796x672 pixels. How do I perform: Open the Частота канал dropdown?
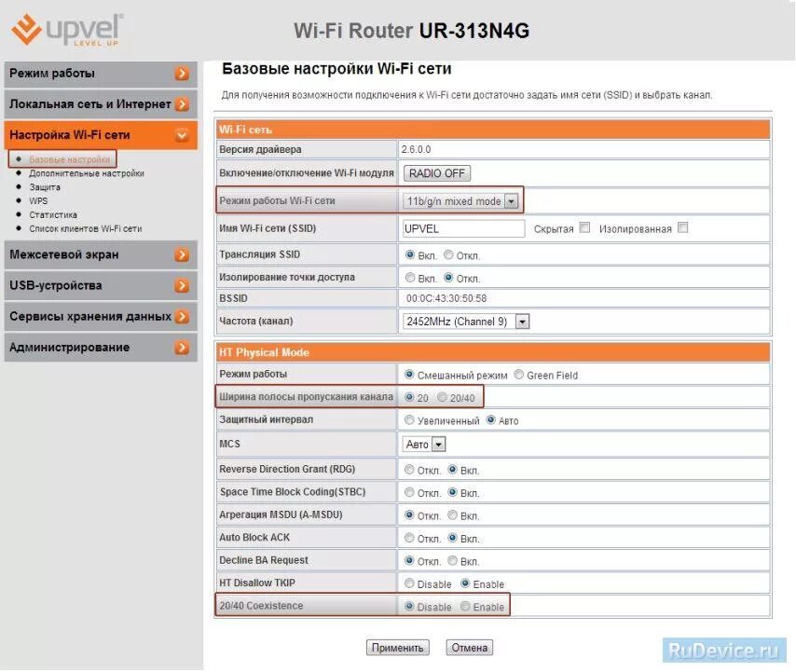tap(520, 321)
